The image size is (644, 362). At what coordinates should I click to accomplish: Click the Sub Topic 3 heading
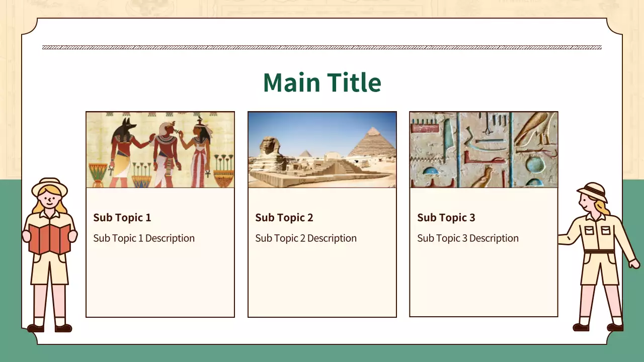[x=446, y=218]
